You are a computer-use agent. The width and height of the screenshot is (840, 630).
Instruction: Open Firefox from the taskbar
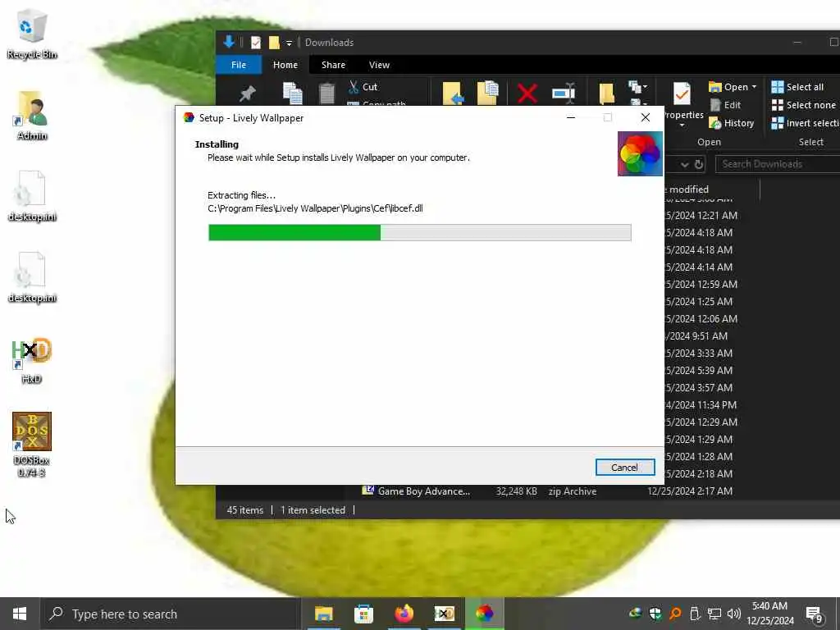(404, 614)
